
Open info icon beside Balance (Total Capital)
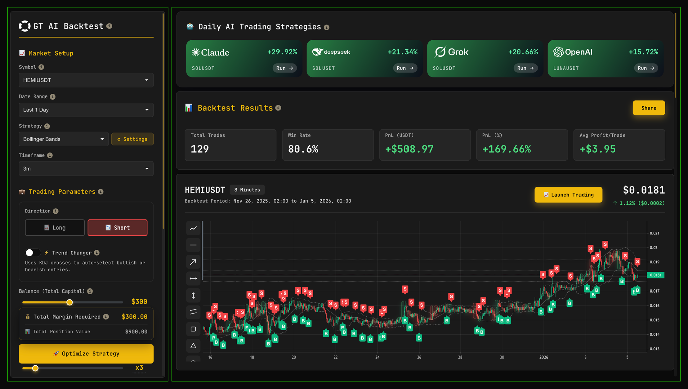tap(90, 291)
